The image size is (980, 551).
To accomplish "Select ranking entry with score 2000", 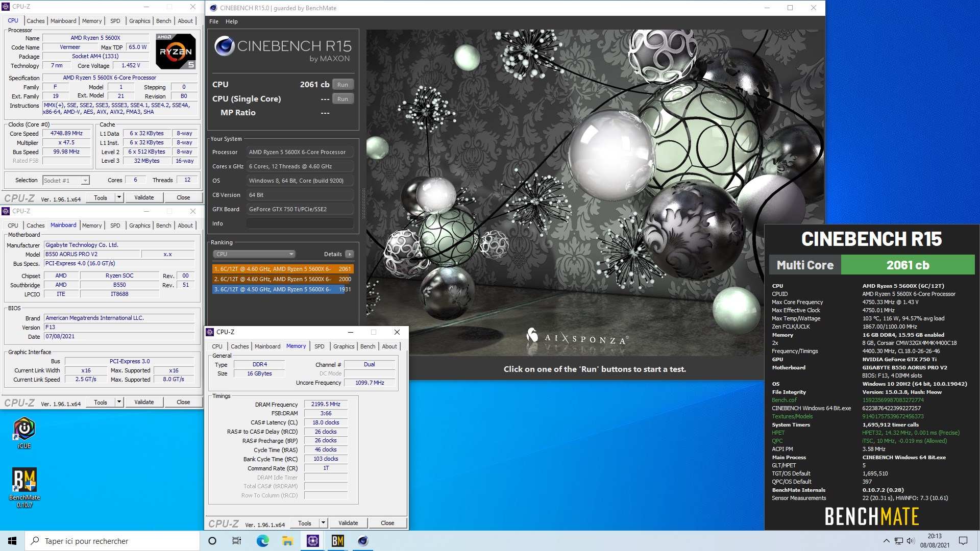I will 283,279.
